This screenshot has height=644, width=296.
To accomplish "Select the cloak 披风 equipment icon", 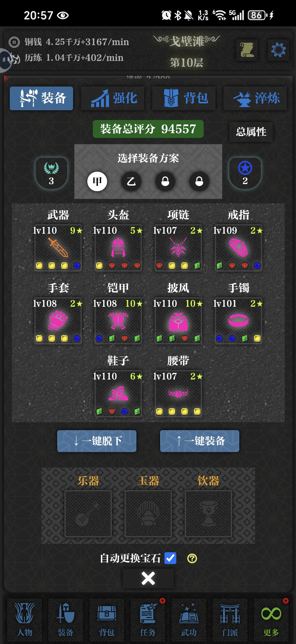I will pyautogui.click(x=178, y=320).
